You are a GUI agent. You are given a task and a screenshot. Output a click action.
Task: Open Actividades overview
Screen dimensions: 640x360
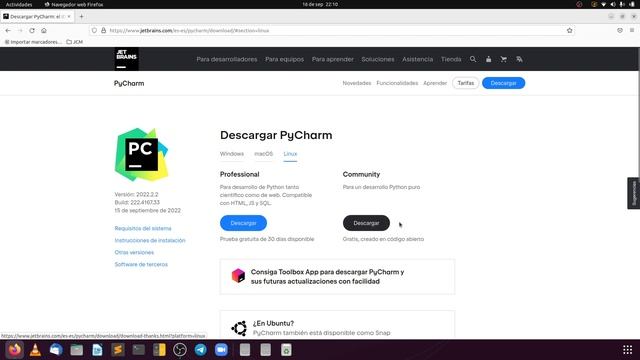point(19,4)
